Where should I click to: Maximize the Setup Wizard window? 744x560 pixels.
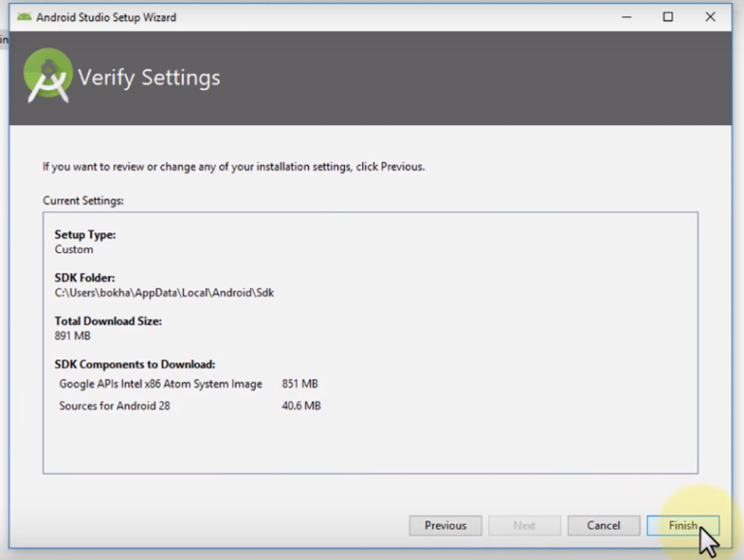(x=667, y=16)
